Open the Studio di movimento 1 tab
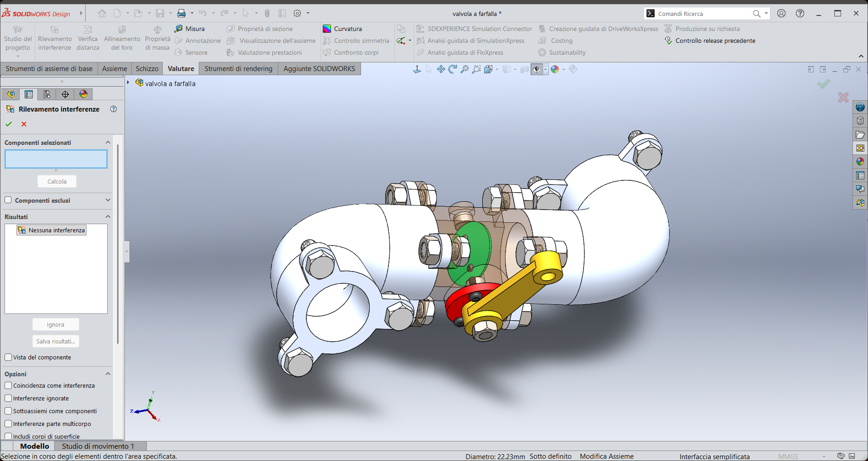 pyautogui.click(x=98, y=446)
